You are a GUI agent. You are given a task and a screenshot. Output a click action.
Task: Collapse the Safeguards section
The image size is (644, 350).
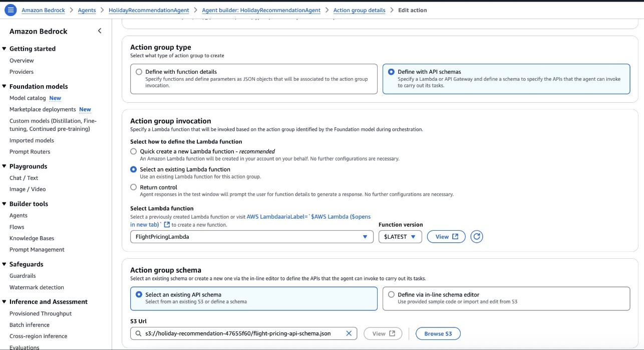pyautogui.click(x=5, y=264)
